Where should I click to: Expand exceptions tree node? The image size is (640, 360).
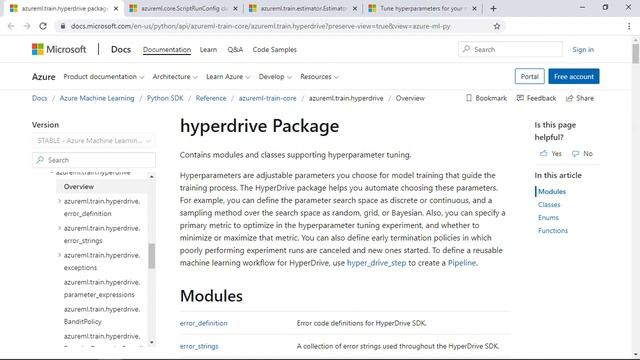click(x=60, y=255)
